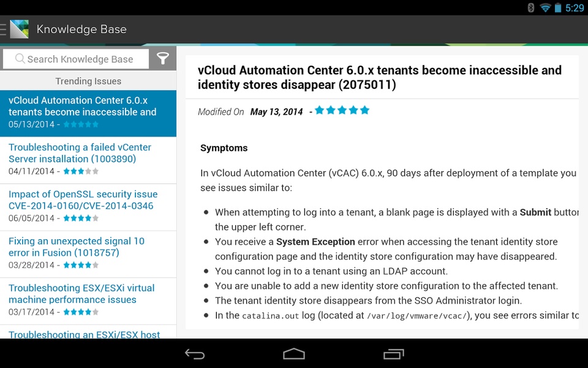The width and height of the screenshot is (588, 368).
Task: Tap star rating under OpenSSL security issue
Action: [x=81, y=218]
